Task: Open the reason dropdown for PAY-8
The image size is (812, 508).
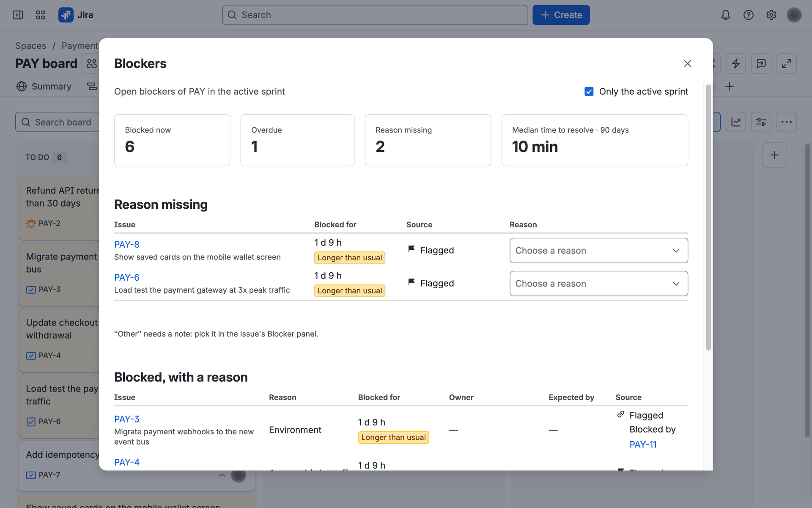Action: pyautogui.click(x=599, y=251)
